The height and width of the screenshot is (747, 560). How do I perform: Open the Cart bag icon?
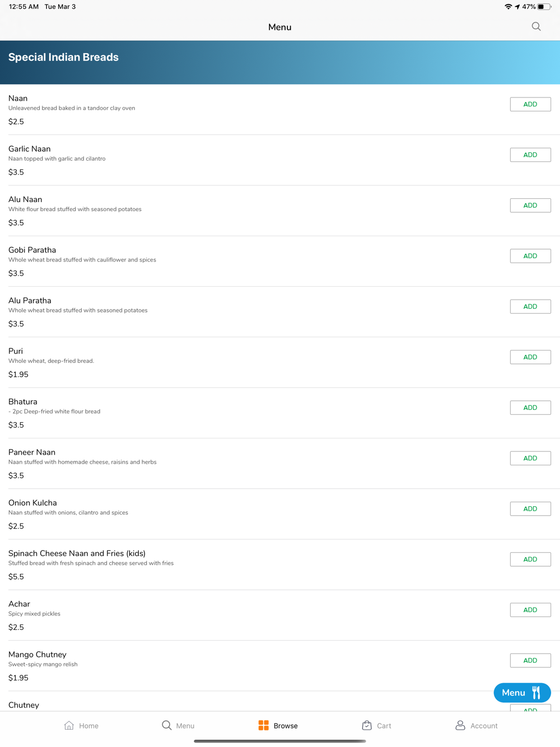click(x=367, y=725)
